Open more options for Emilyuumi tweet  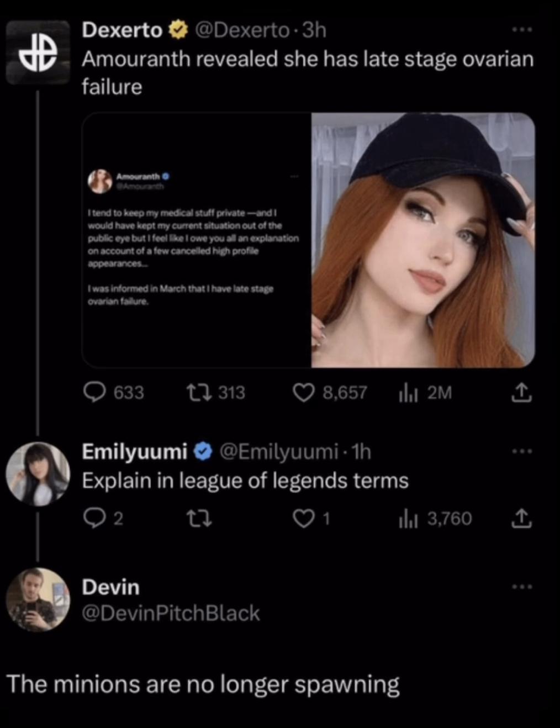tap(521, 451)
